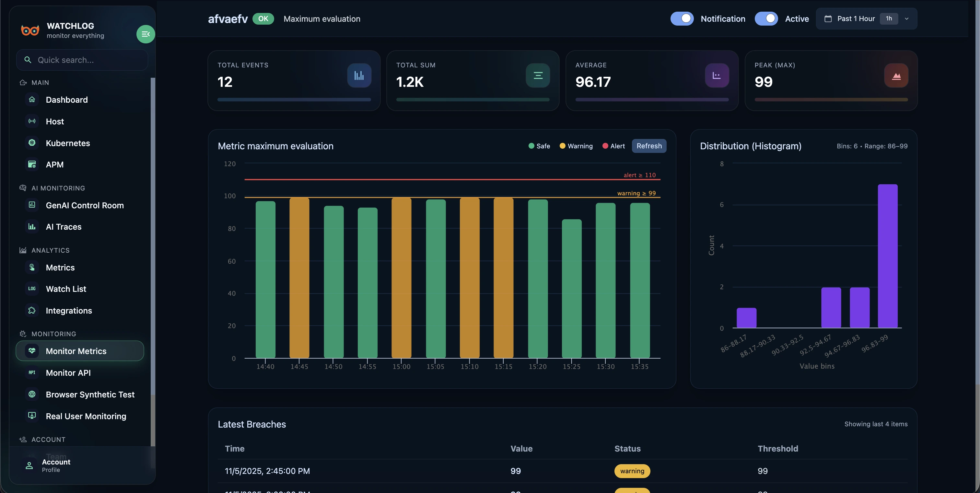This screenshot has height=493, width=980.
Task: Toggle the Active switch
Action: tap(766, 19)
